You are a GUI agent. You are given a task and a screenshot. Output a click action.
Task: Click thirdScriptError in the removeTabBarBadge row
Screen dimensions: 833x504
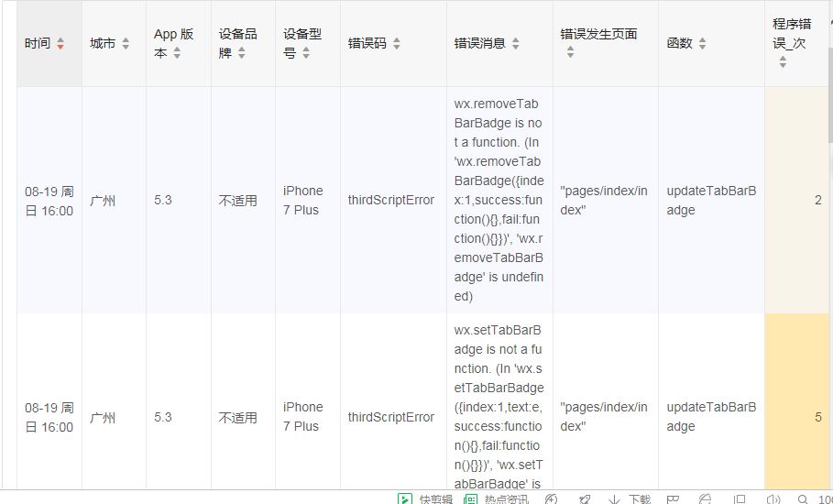391,200
